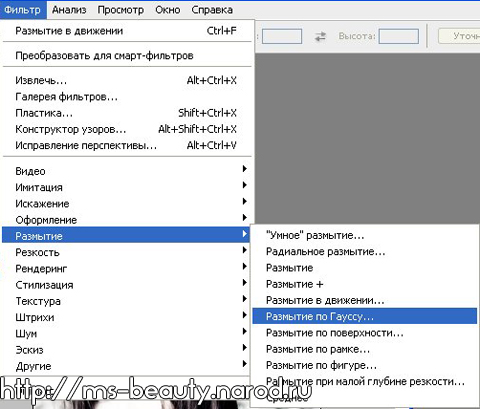480x409 pixels.
Task: Reapply last filter Размытие в движении
Action: pos(127,31)
